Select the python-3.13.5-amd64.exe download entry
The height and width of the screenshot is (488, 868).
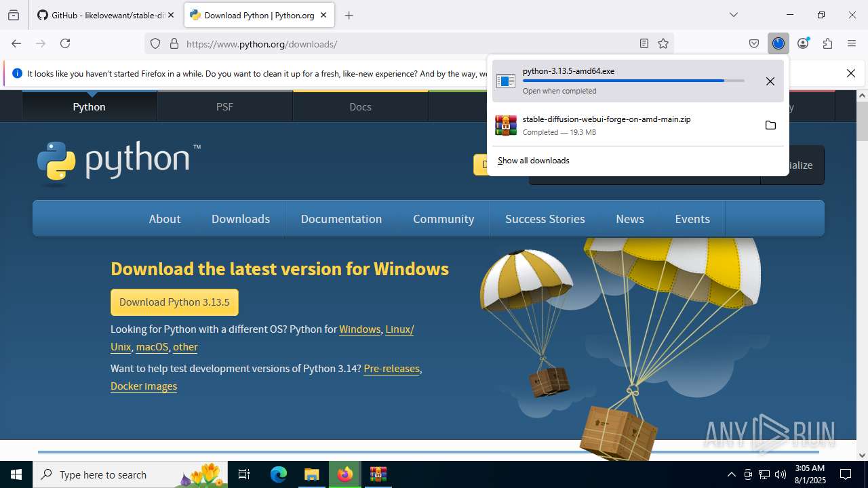638,81
